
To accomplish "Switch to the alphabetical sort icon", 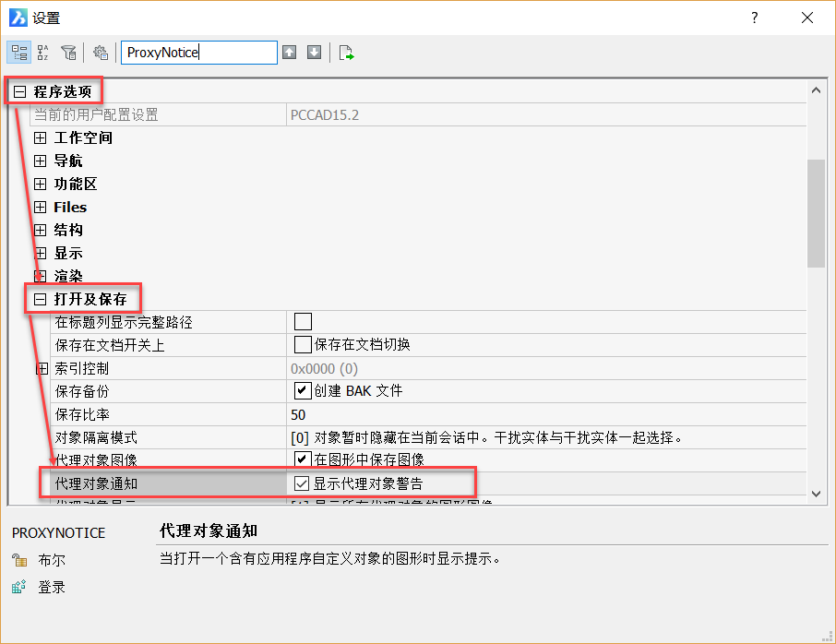I will pos(43,53).
